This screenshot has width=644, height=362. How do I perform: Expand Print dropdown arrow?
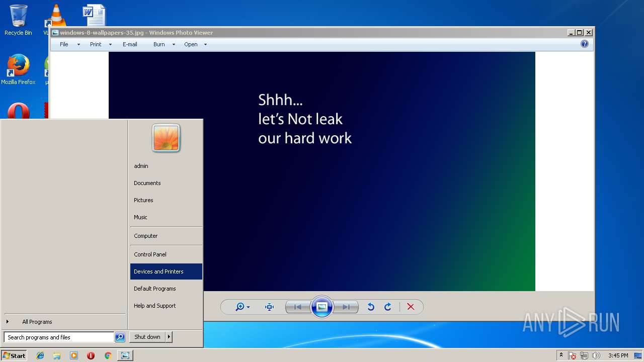coord(110,44)
